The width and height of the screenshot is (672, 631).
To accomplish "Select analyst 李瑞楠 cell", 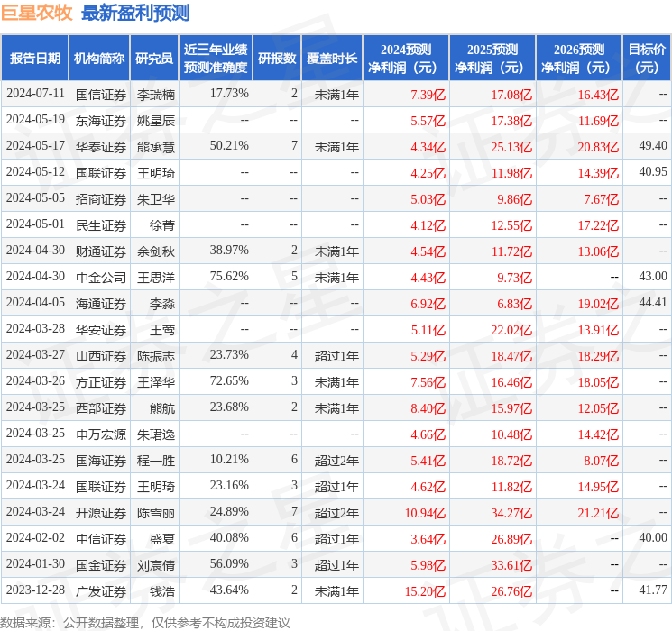I will point(155,95).
